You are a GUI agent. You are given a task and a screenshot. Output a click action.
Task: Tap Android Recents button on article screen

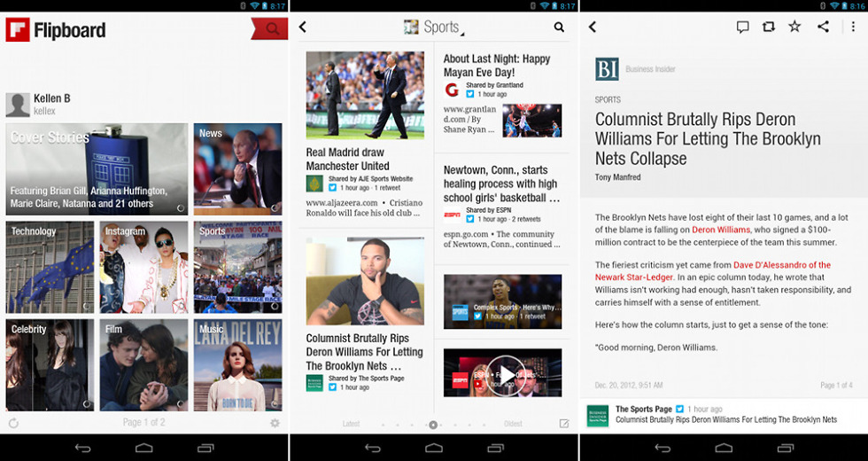click(786, 448)
